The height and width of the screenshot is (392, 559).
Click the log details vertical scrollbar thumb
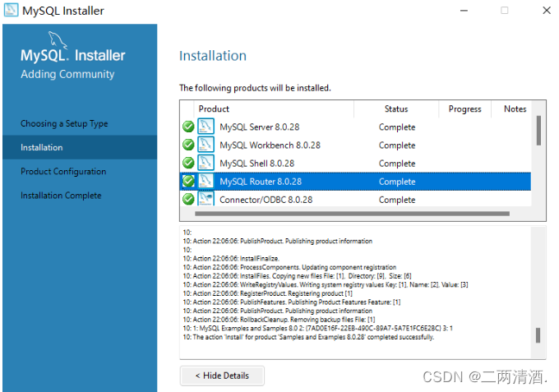538,335
